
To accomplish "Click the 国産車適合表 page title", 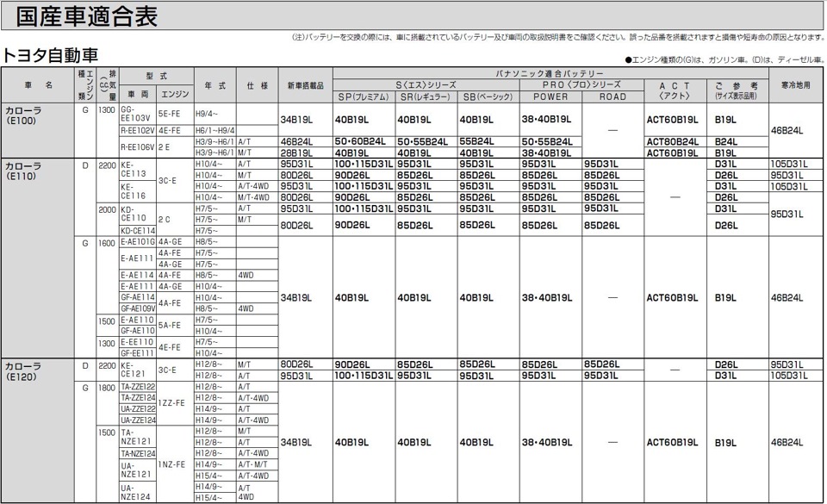I will (86, 16).
